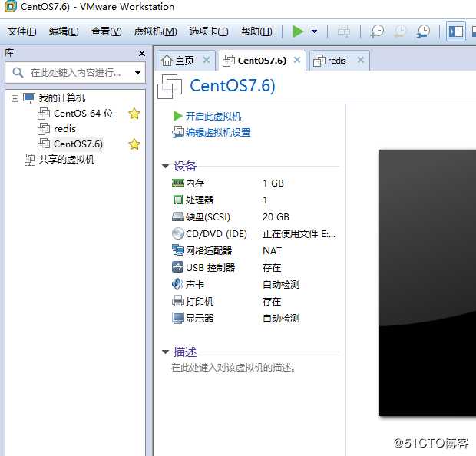Close the 主页 tab
Viewport: 476px width, 456px height.
point(207,60)
